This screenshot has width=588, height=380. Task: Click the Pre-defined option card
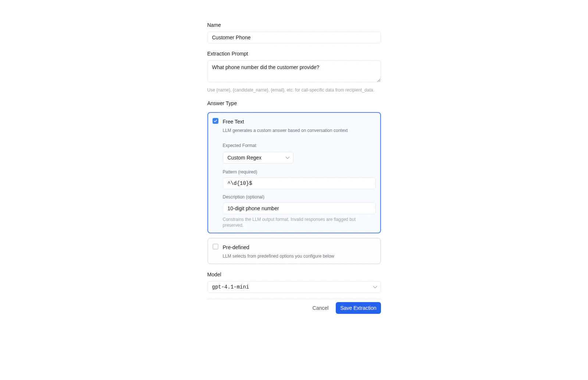click(x=294, y=251)
